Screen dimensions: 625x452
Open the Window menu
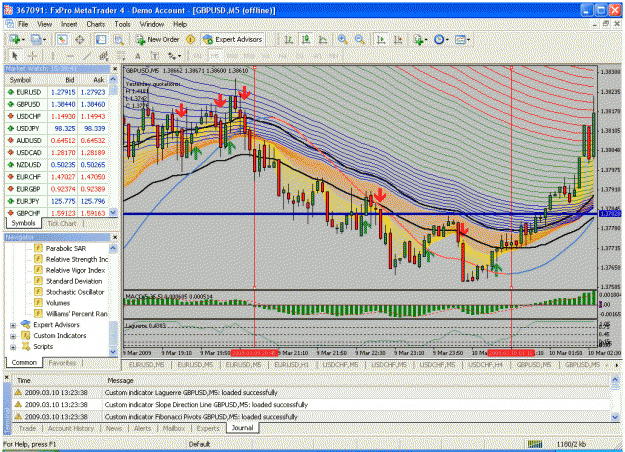[151, 24]
